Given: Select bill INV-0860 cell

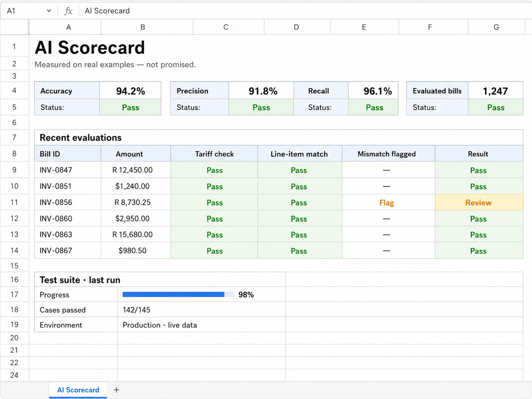Looking at the screenshot, I should click(x=68, y=218).
